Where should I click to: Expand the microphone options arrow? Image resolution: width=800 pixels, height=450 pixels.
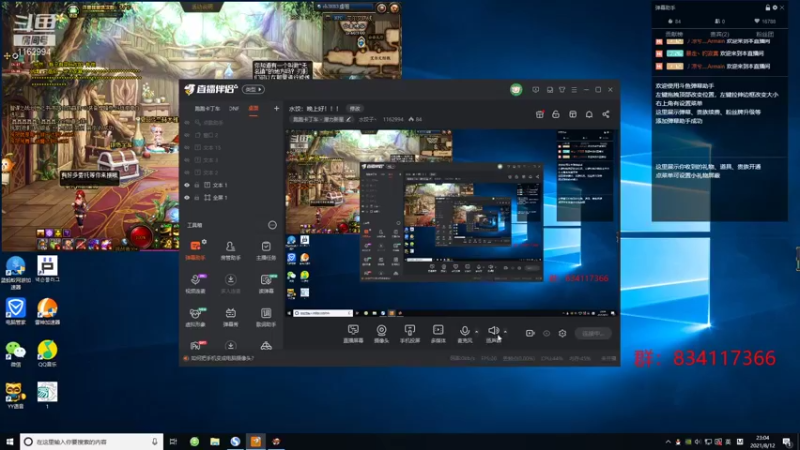[477, 332]
